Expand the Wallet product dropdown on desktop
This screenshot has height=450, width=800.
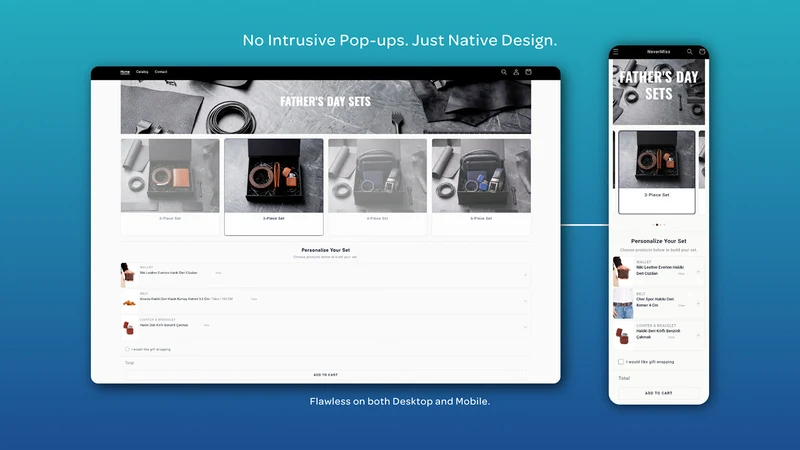(525, 275)
